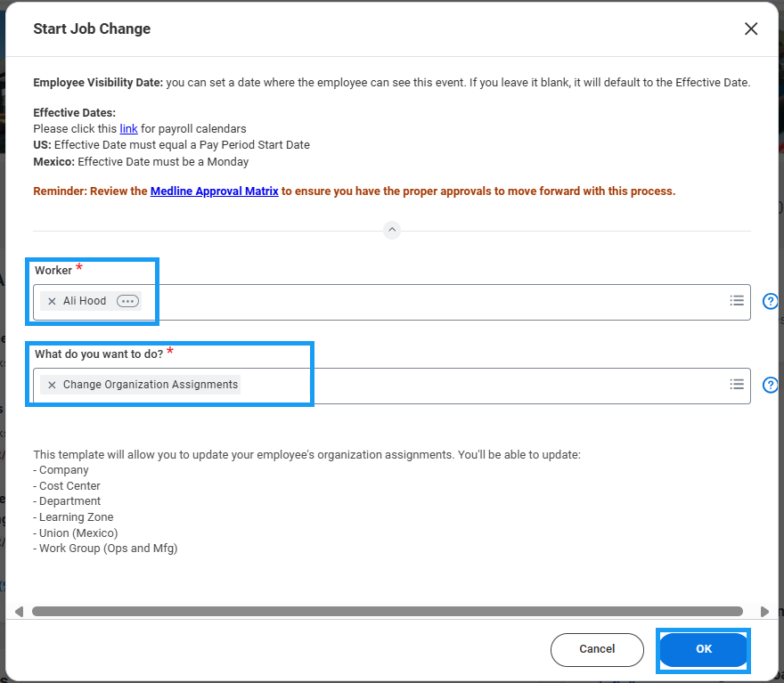The image size is (784, 683).
Task: Remove Ali Hood from Worker field
Action: pos(52,302)
